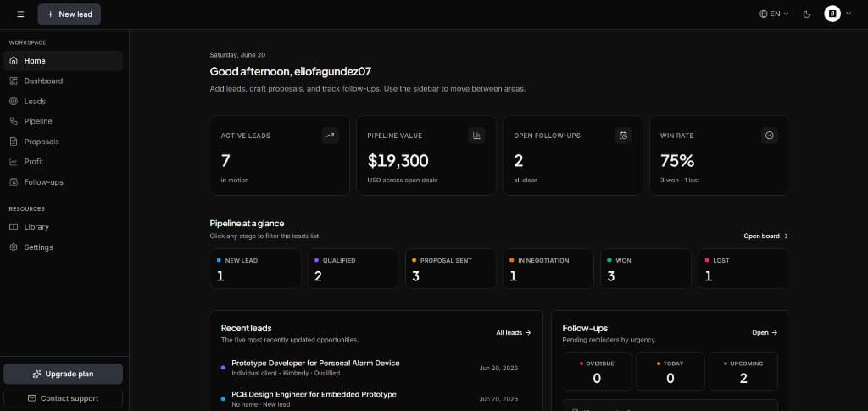This screenshot has height=411, width=868.
Task: Toggle dark mode with the moon icon
Action: click(807, 14)
